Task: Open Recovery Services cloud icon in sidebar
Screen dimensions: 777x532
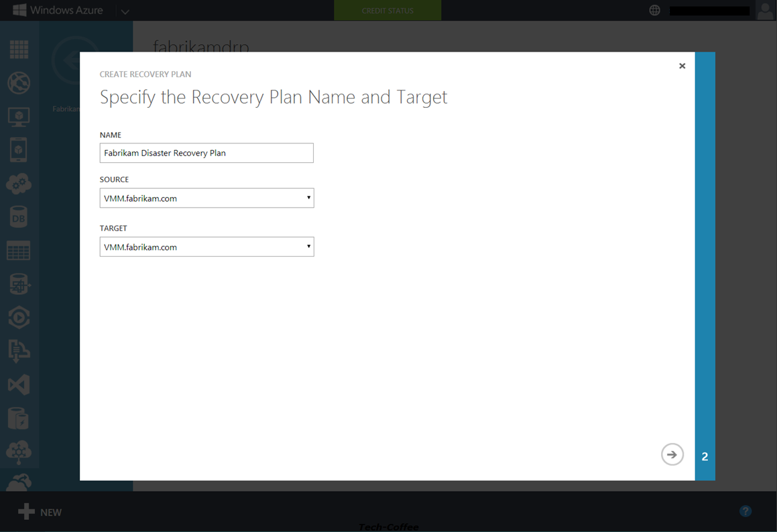Action: (x=19, y=482)
